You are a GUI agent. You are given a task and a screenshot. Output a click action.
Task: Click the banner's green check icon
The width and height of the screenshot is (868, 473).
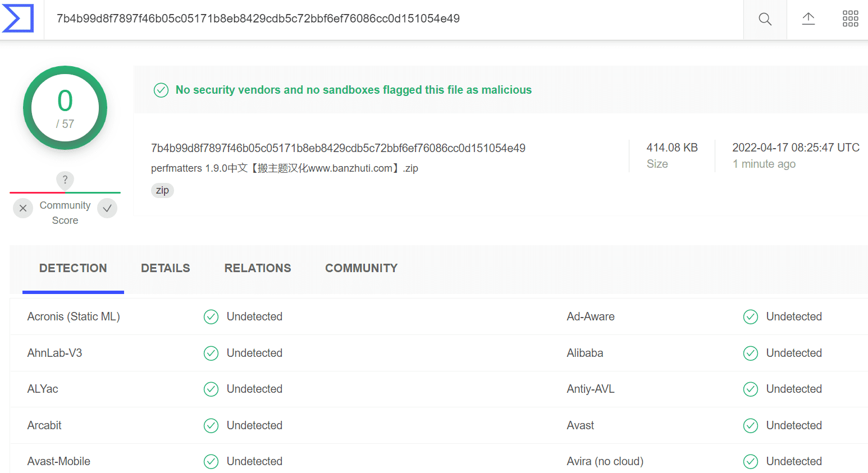pyautogui.click(x=161, y=90)
